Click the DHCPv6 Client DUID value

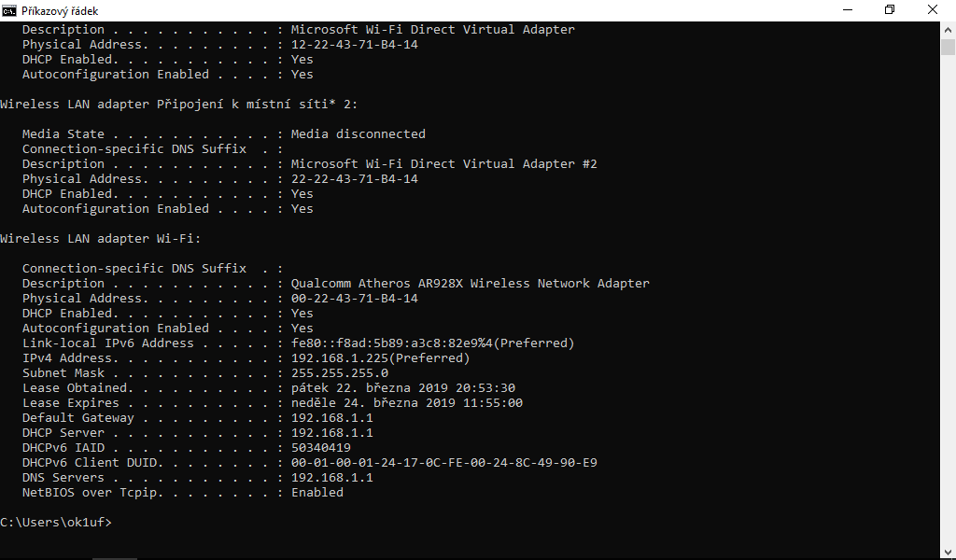[443, 463]
